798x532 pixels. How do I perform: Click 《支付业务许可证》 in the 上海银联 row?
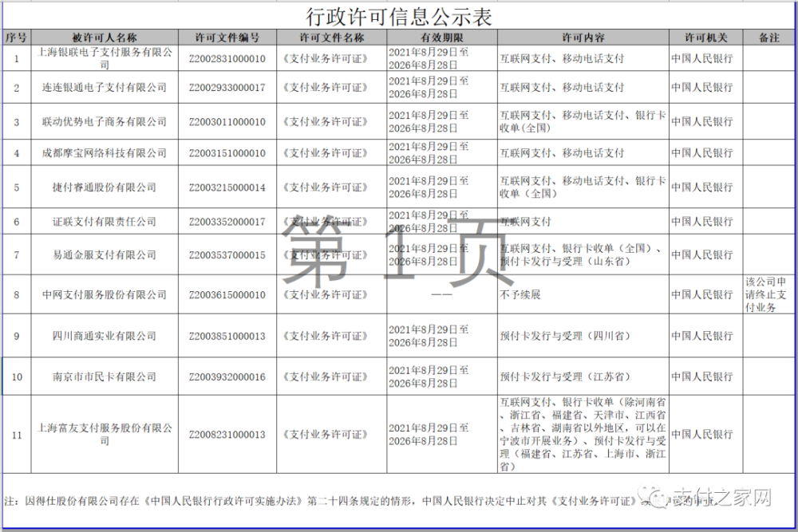coord(326,58)
